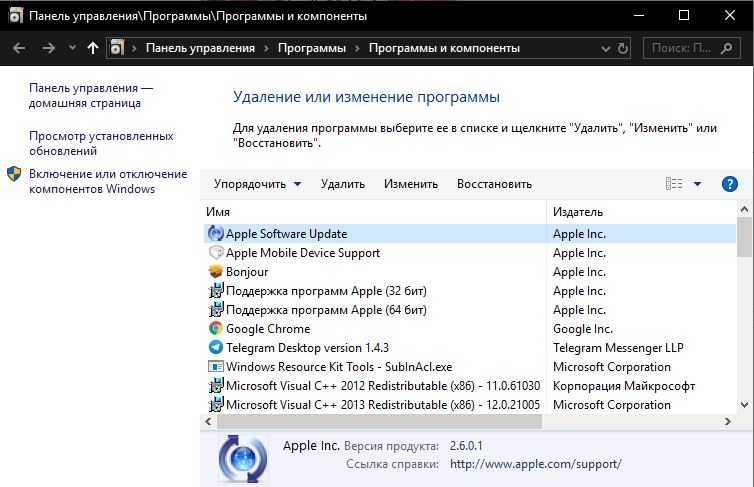Click the horizontal scrollbar thumb
754x487 pixels.
[x=379, y=422]
